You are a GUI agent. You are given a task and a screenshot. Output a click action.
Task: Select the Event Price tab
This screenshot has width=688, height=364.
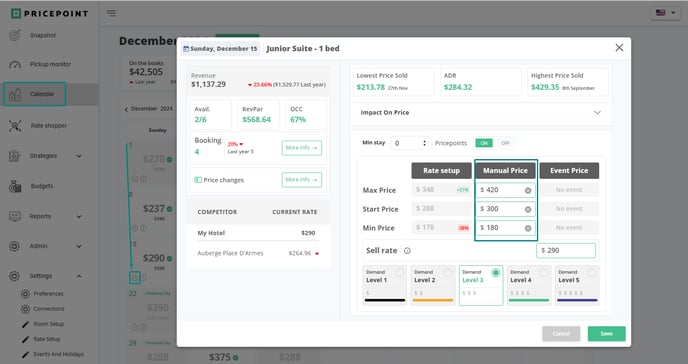(x=569, y=171)
